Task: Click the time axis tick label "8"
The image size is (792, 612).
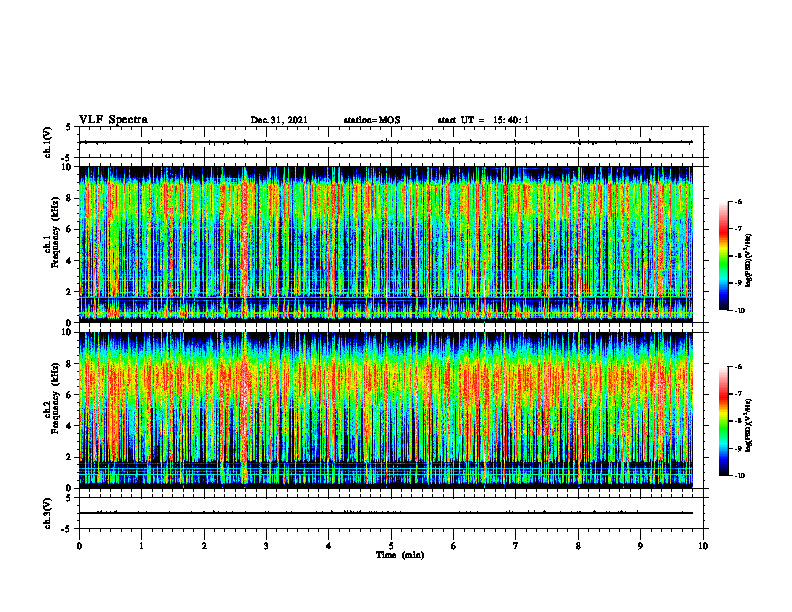Action: 578,546
